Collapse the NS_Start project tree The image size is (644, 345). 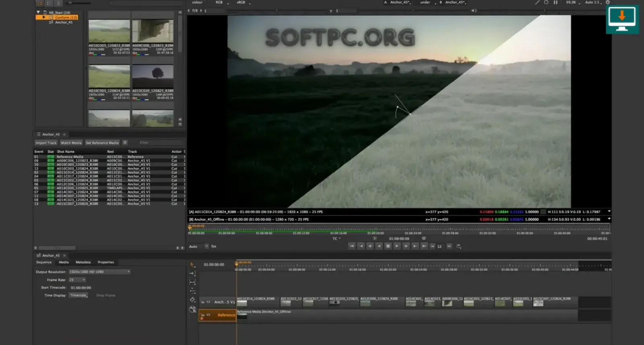pyautogui.click(x=38, y=12)
